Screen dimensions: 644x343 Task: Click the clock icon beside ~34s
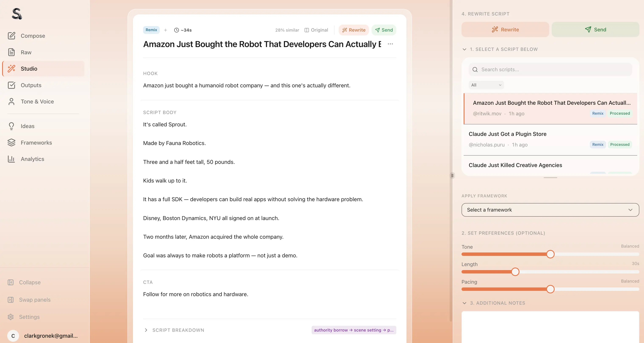177,30
